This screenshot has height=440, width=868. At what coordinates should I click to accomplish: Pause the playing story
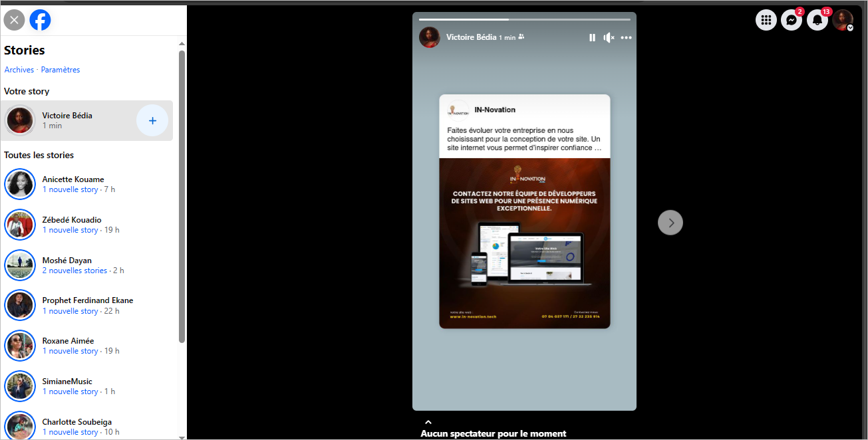[x=592, y=38]
